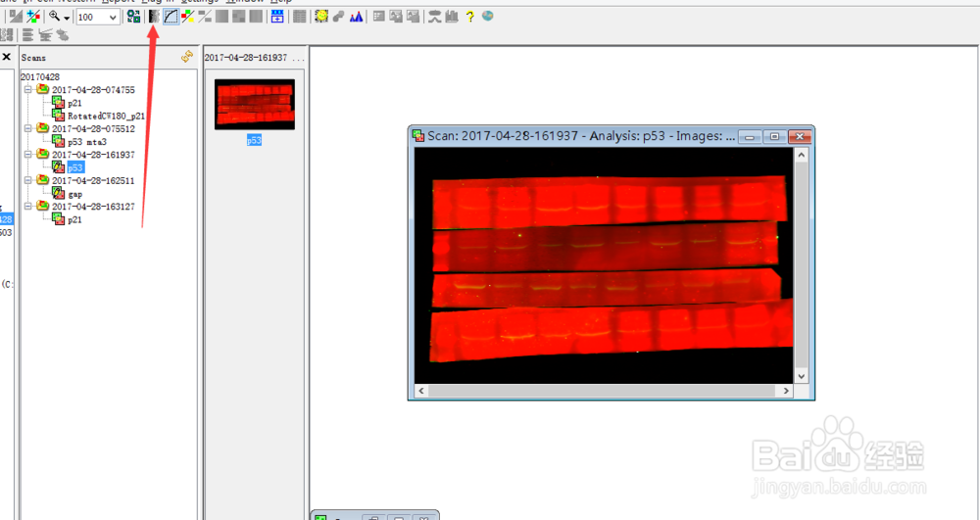Click the gray slash channel icon
Image resolution: width=980 pixels, height=520 pixels.
click(205, 17)
